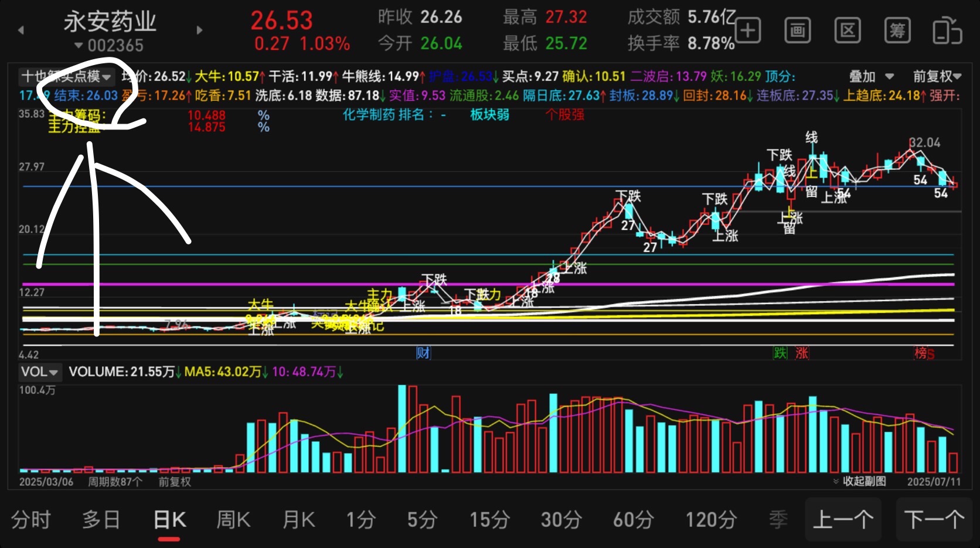Add stock to watchlist with plus icon
The height and width of the screenshot is (548, 980).
tap(748, 30)
